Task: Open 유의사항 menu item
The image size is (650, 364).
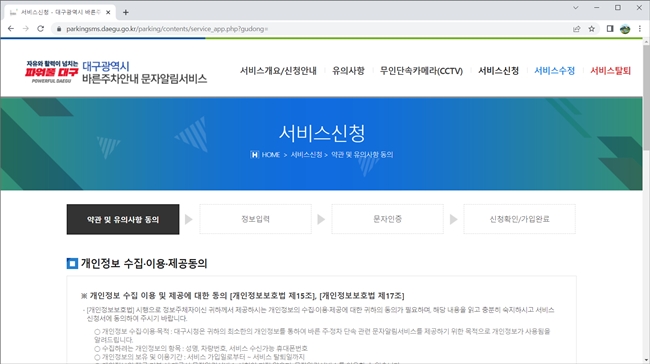Action: (348, 71)
